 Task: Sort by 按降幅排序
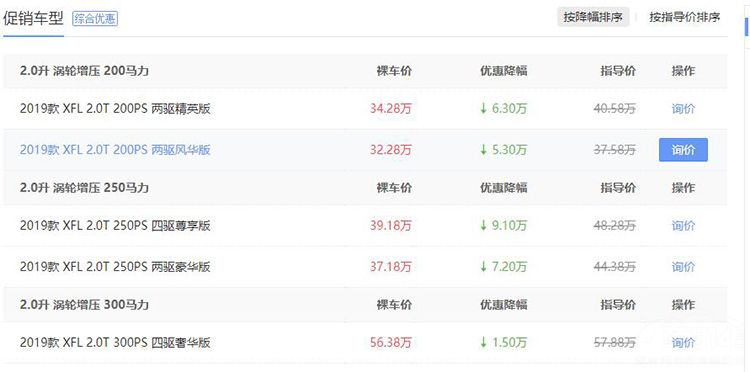(593, 18)
